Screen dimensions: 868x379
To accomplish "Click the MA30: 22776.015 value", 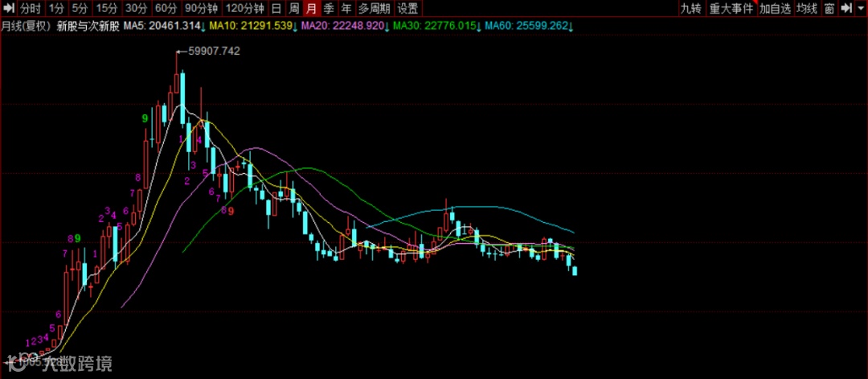I will pos(435,26).
